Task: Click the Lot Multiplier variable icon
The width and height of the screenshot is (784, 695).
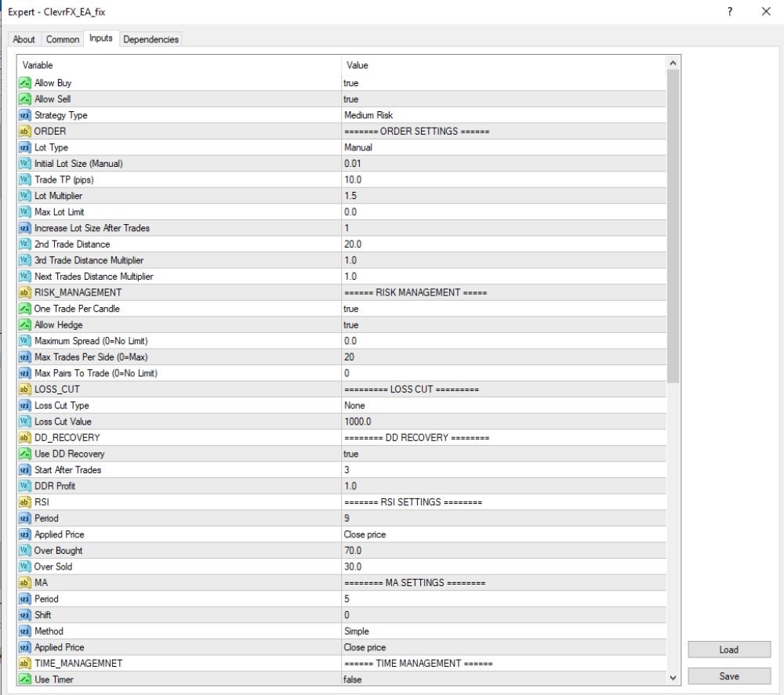Action: point(24,196)
